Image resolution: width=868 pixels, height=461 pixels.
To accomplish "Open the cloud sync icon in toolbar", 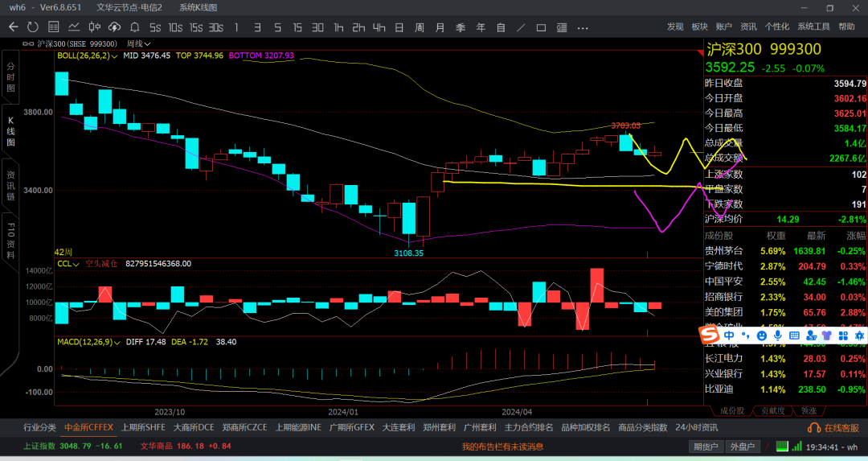I will (x=115, y=27).
